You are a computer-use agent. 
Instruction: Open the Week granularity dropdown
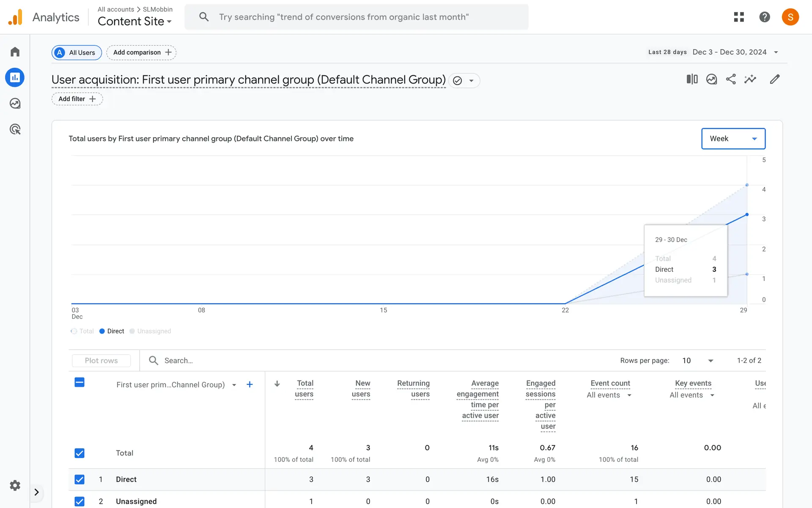pyautogui.click(x=733, y=138)
